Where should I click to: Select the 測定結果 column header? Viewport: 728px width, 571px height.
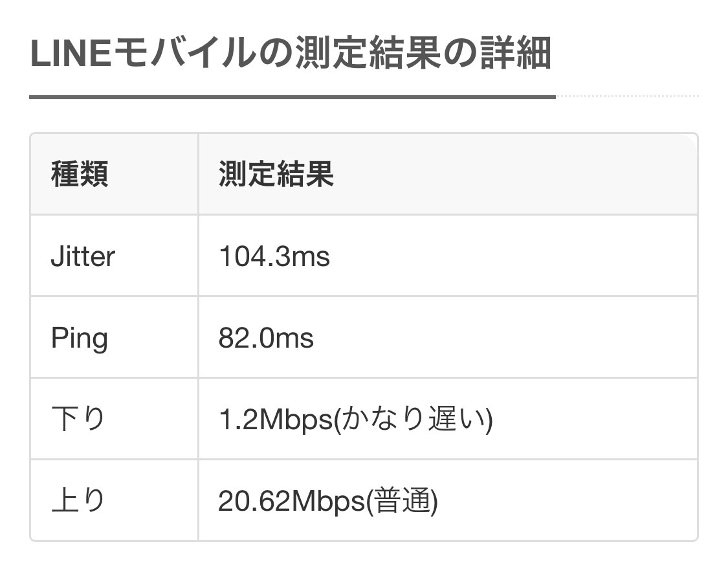tap(276, 174)
